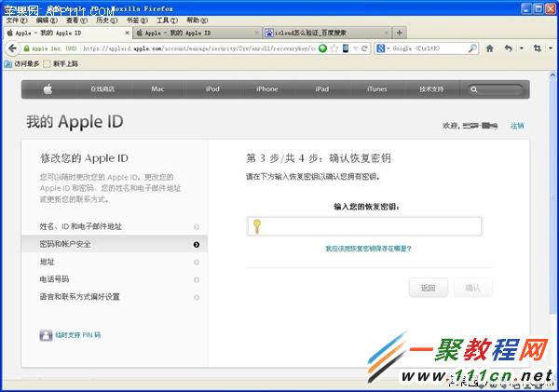Click the magnifier icon in Google search box
Image resolution: width=559 pixels, height=392 pixels.
(472, 48)
